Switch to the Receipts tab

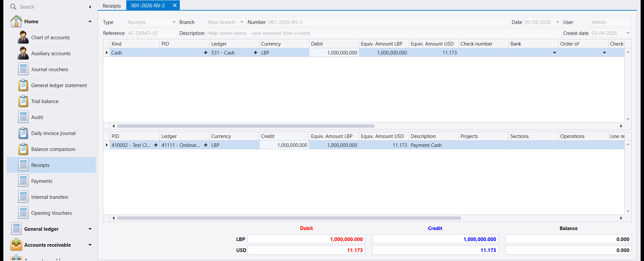click(x=112, y=6)
